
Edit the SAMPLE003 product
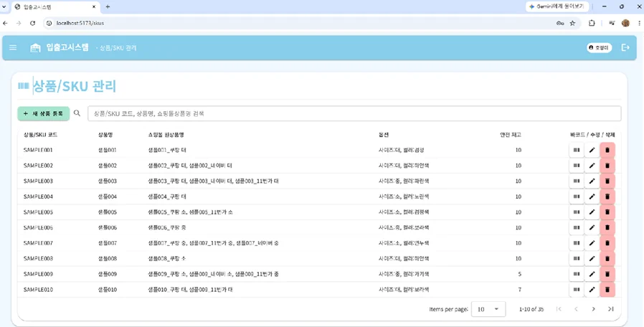[592, 181]
